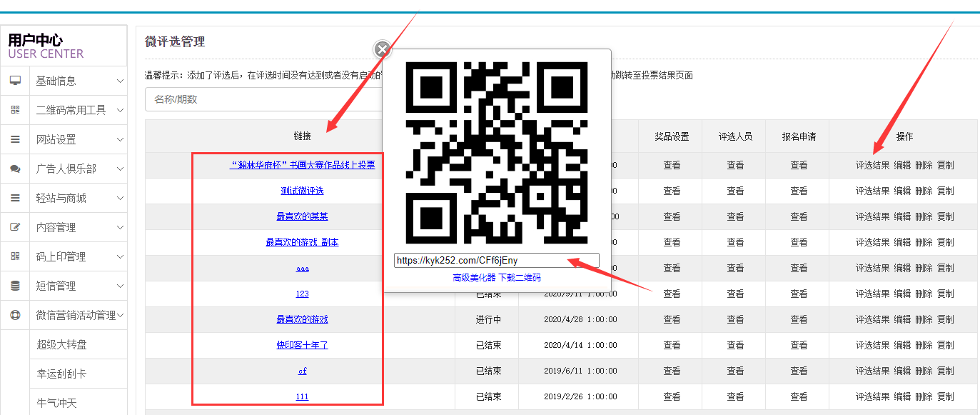Open the 测试微评选 link
The image size is (980, 415).
point(302,191)
